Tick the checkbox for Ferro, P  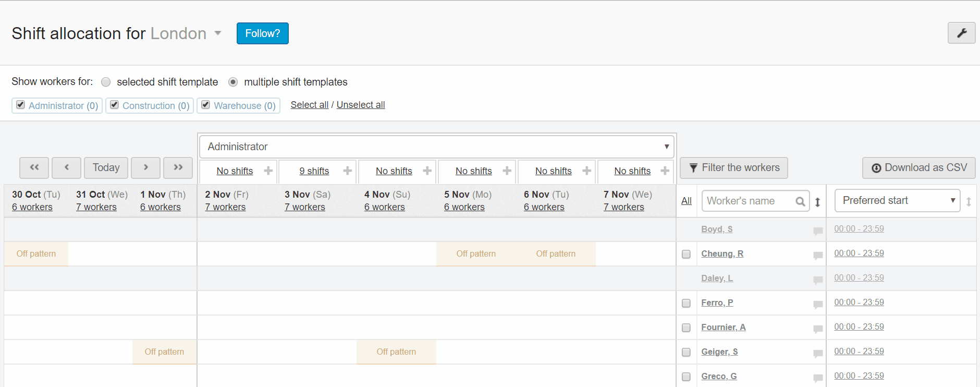click(x=686, y=303)
